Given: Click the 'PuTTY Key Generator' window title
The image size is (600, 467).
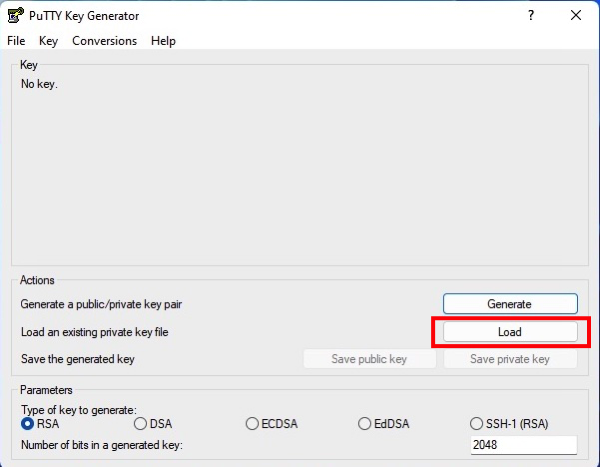Looking at the screenshot, I should [84, 16].
